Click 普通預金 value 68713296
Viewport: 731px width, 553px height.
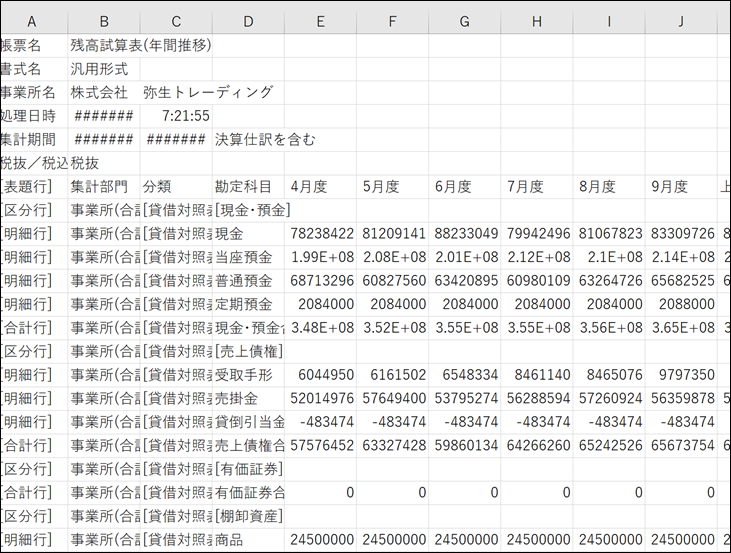[320, 281]
